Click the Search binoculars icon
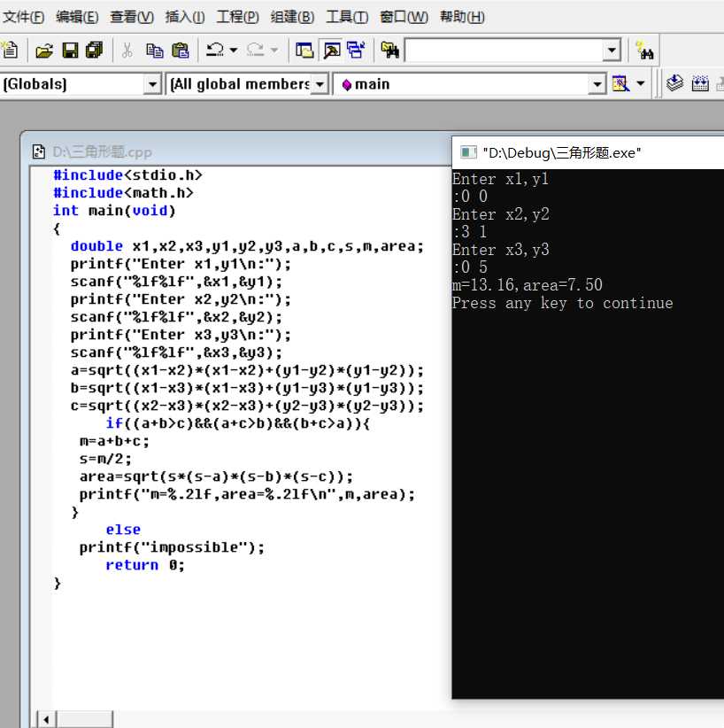 (645, 50)
